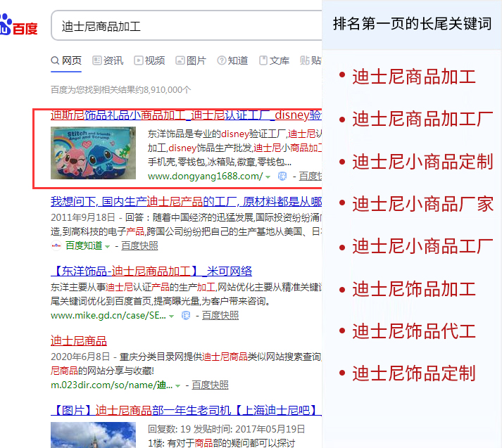Open 我想问下,国内生产迪士尼产品的工厂 result

click(x=186, y=201)
